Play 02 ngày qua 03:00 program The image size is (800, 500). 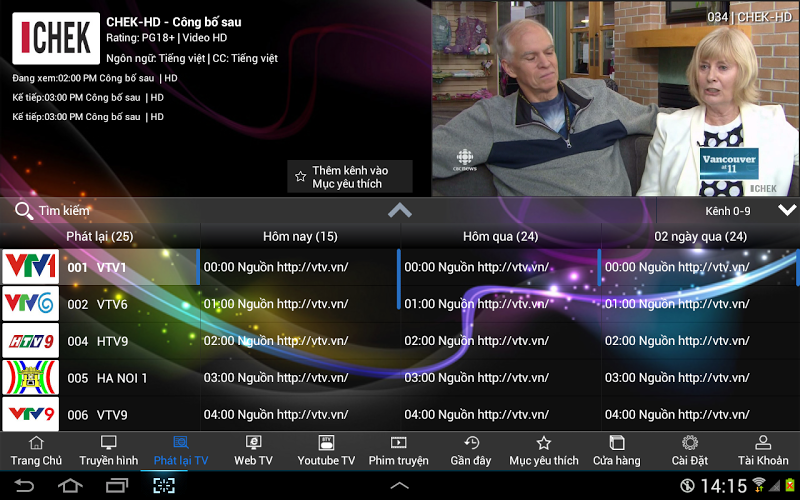click(x=701, y=378)
